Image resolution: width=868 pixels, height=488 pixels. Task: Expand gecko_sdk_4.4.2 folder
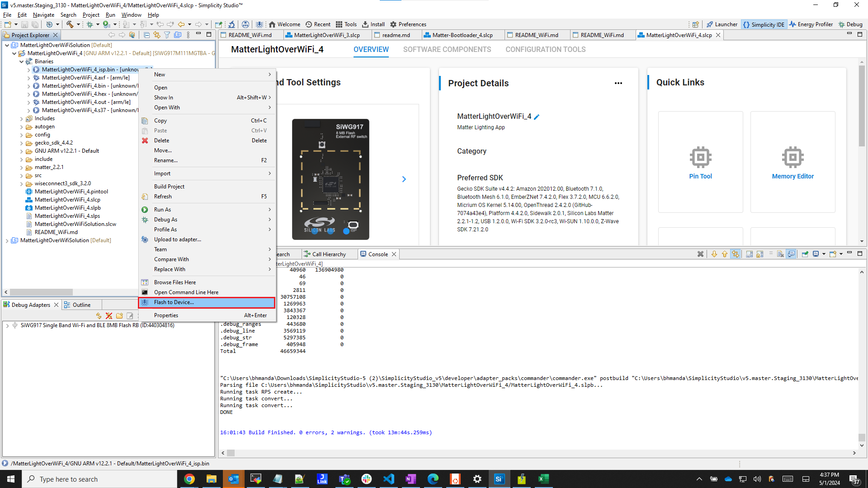[21, 143]
